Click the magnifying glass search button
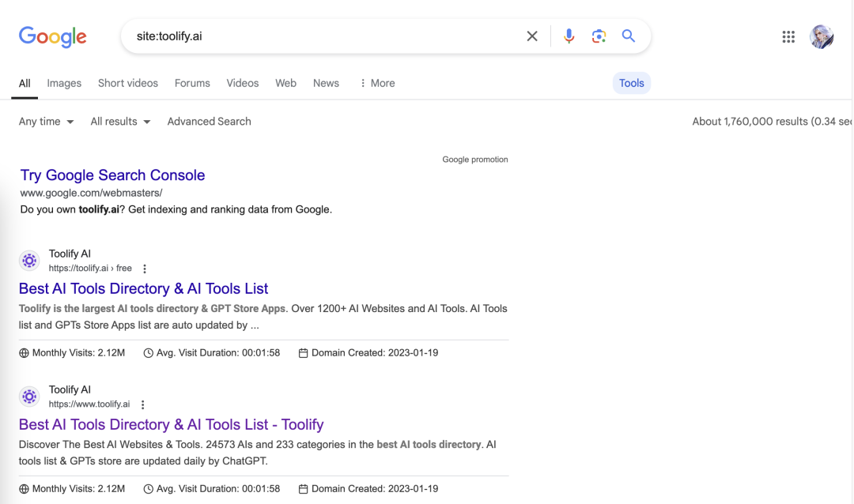 [629, 36]
